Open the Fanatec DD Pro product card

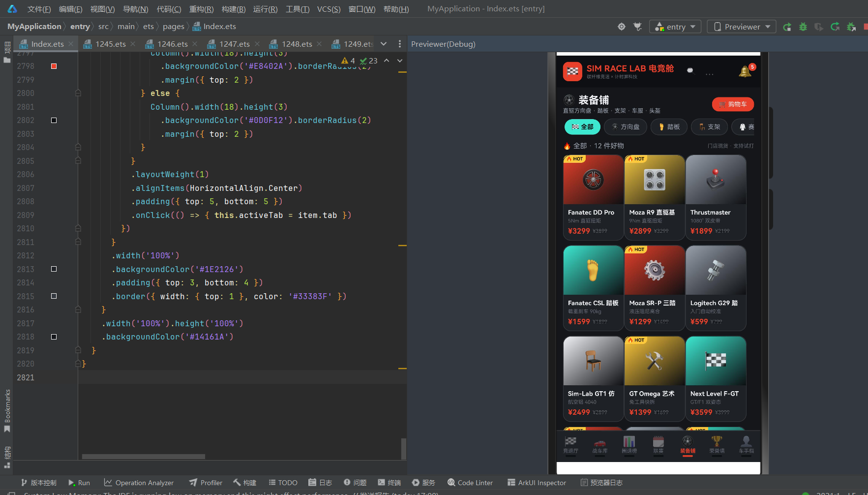593,197
